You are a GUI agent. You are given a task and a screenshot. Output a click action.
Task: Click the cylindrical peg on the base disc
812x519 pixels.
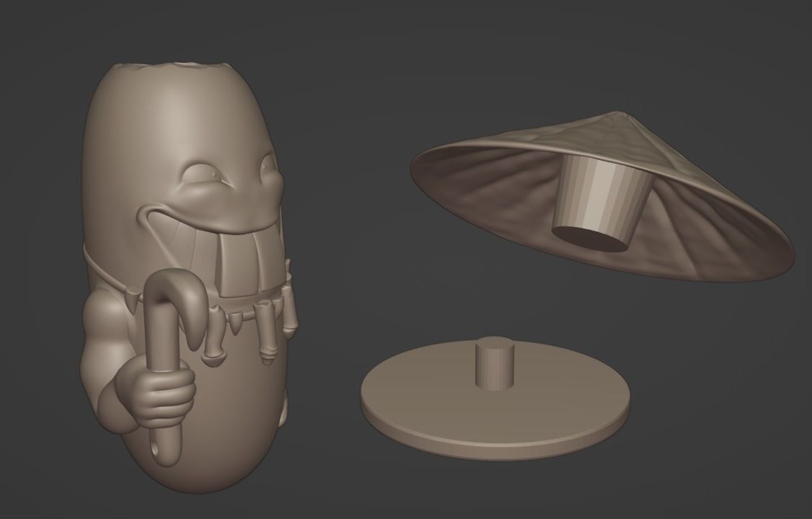coord(495,363)
